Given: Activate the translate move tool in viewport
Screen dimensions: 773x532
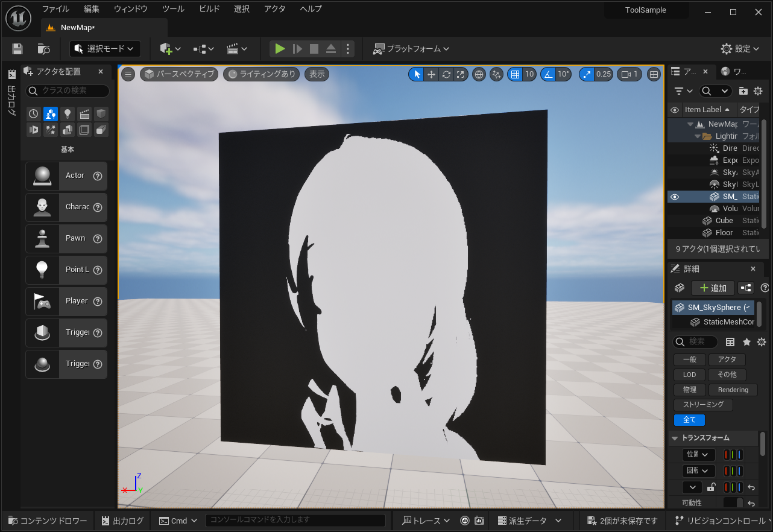Looking at the screenshot, I should click(x=431, y=74).
